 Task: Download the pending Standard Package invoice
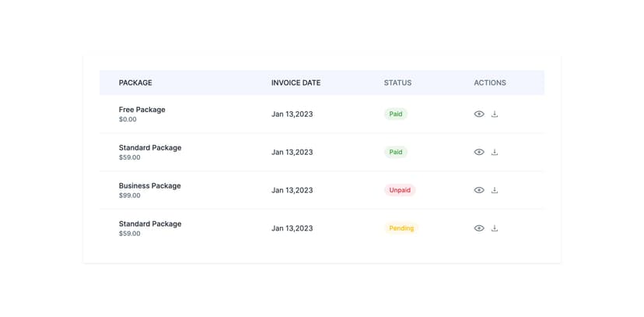click(x=495, y=228)
